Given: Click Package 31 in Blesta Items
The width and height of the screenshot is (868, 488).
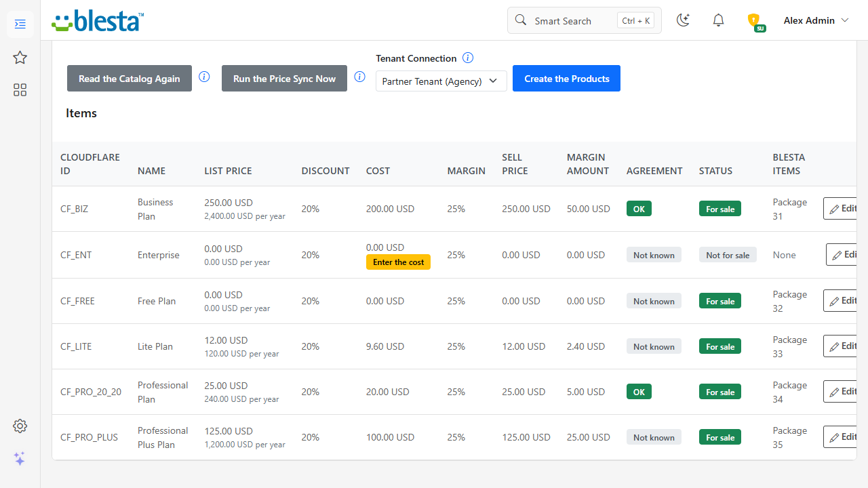Looking at the screenshot, I should [790, 209].
